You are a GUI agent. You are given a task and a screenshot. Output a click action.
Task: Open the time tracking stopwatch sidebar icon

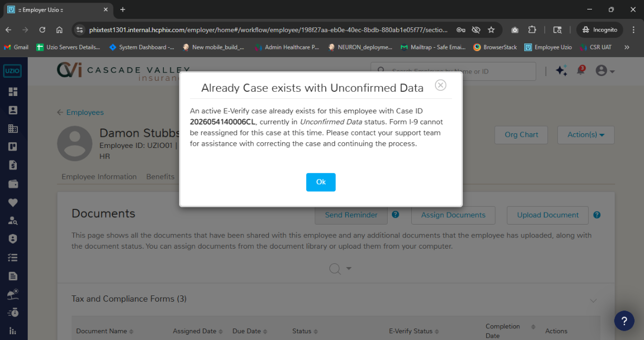pos(13,313)
